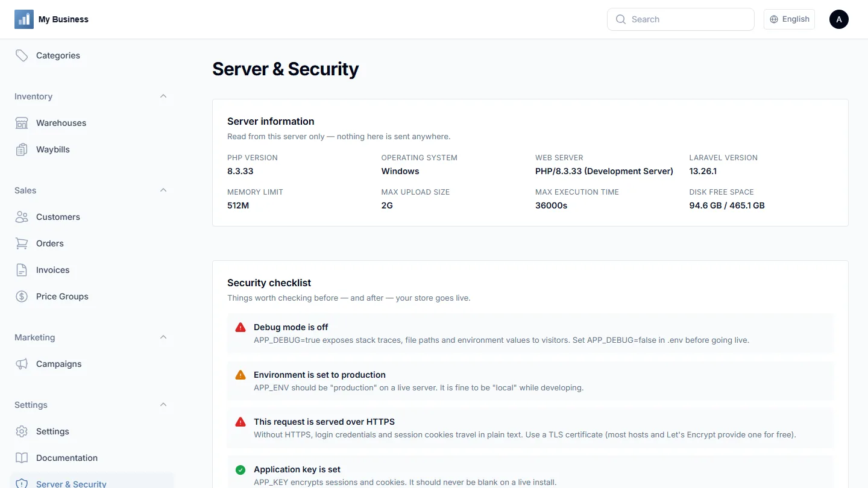Click memory limit value 512M
Viewport: 868px width, 488px height.
tap(238, 205)
